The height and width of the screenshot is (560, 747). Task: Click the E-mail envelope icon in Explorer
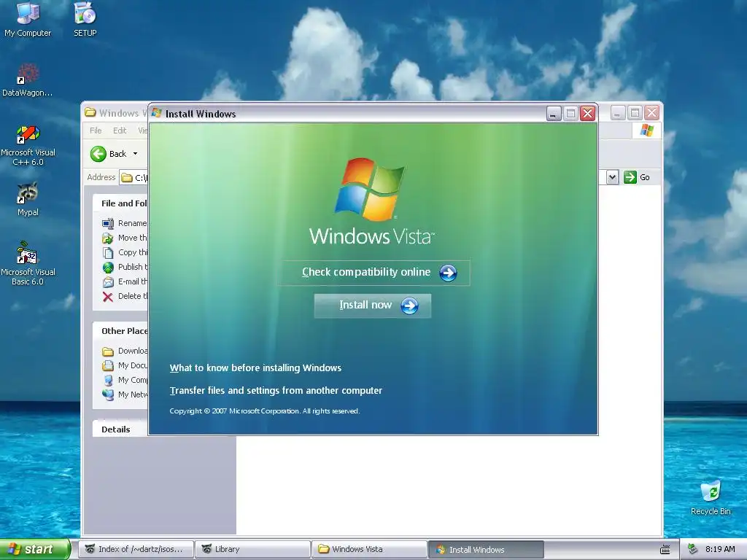pyautogui.click(x=108, y=282)
